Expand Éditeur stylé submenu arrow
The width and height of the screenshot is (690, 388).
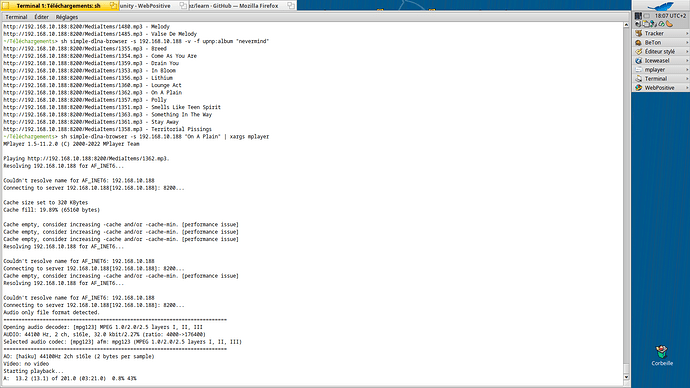pyautogui.click(x=686, y=51)
